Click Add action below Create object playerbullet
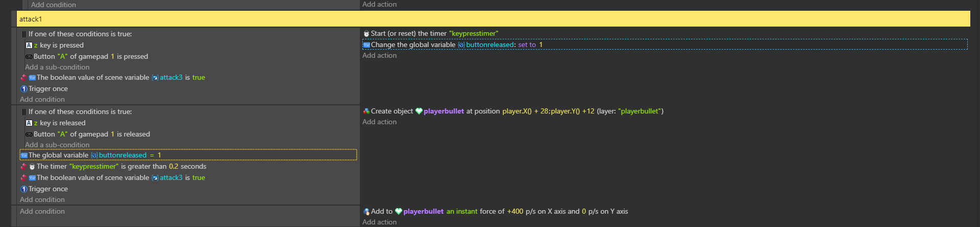This screenshot has width=980, height=227. pyautogui.click(x=379, y=122)
